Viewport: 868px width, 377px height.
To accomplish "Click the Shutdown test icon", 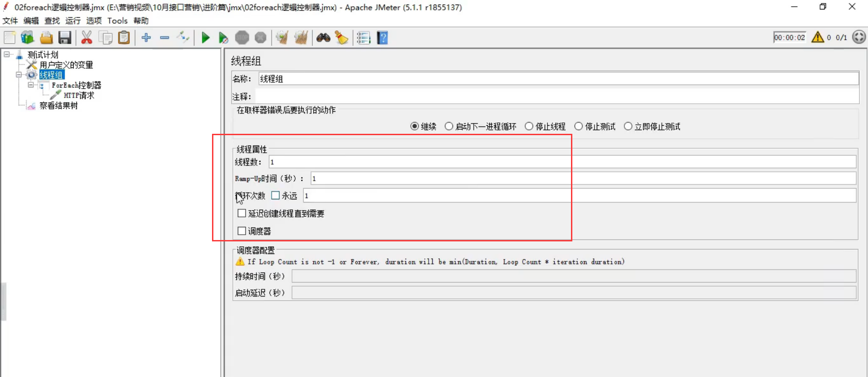I will coord(260,38).
